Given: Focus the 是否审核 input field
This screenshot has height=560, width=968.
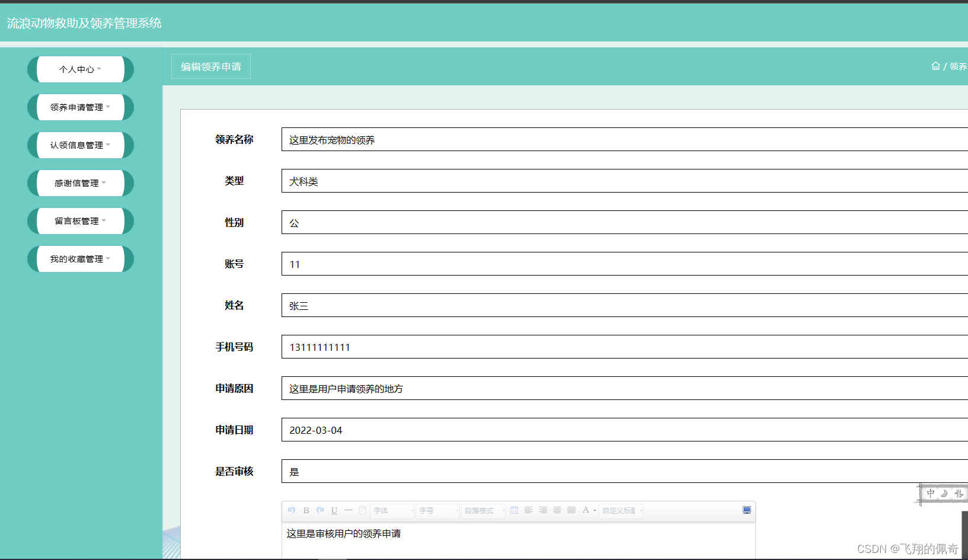Looking at the screenshot, I should [x=625, y=471].
